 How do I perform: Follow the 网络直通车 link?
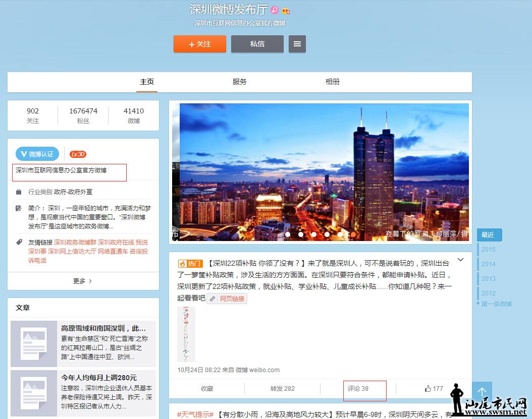113,251
